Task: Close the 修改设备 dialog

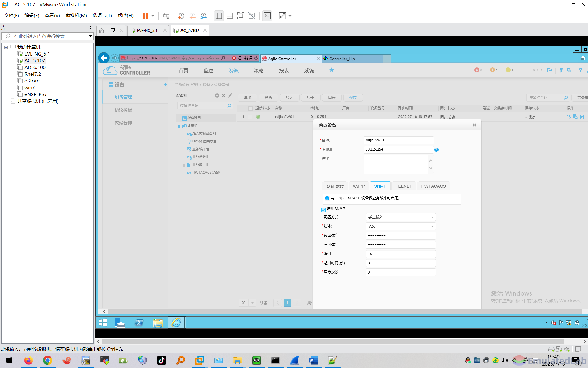Action: pos(474,125)
